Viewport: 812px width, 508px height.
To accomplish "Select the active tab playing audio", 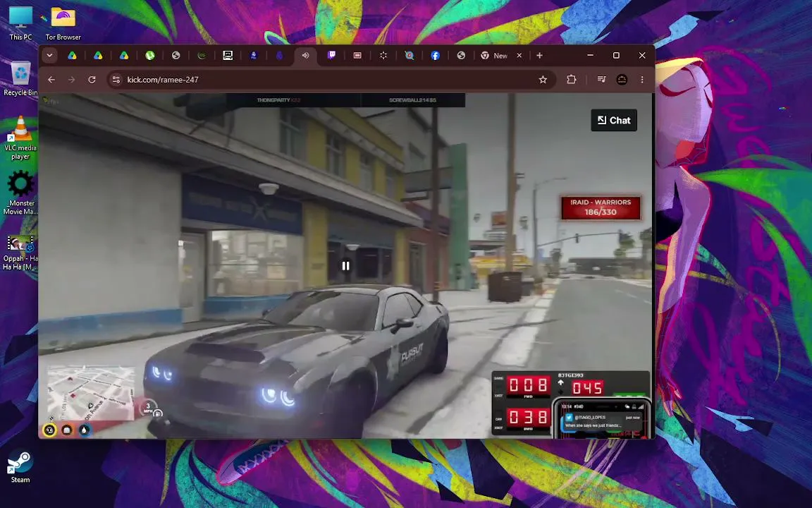I will [305, 56].
